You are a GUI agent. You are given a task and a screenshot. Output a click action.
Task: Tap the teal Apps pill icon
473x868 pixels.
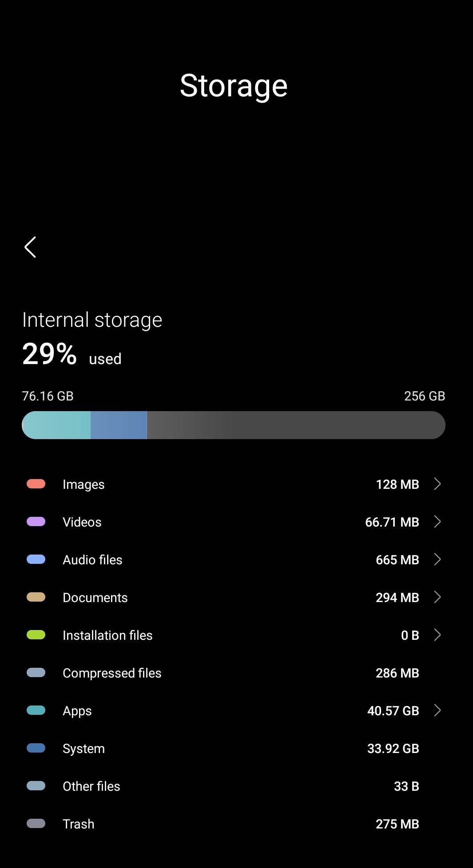[x=36, y=710]
